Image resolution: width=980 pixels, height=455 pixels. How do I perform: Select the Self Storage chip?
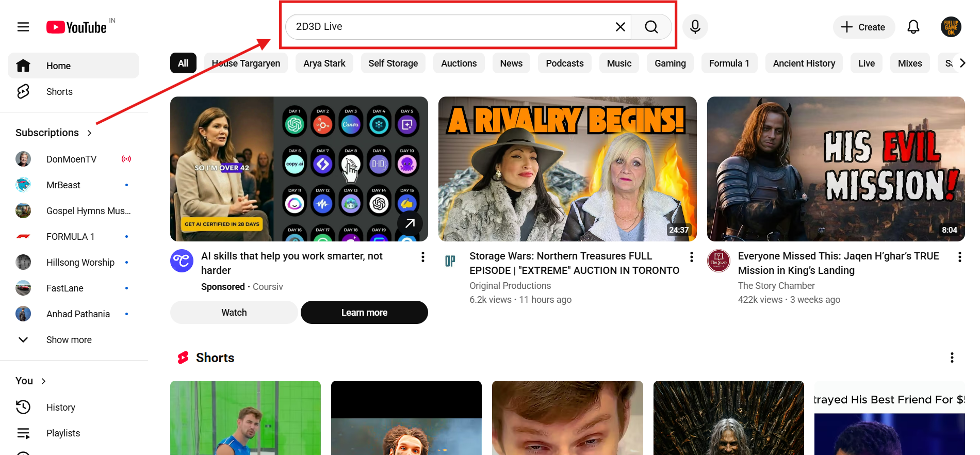click(x=393, y=63)
